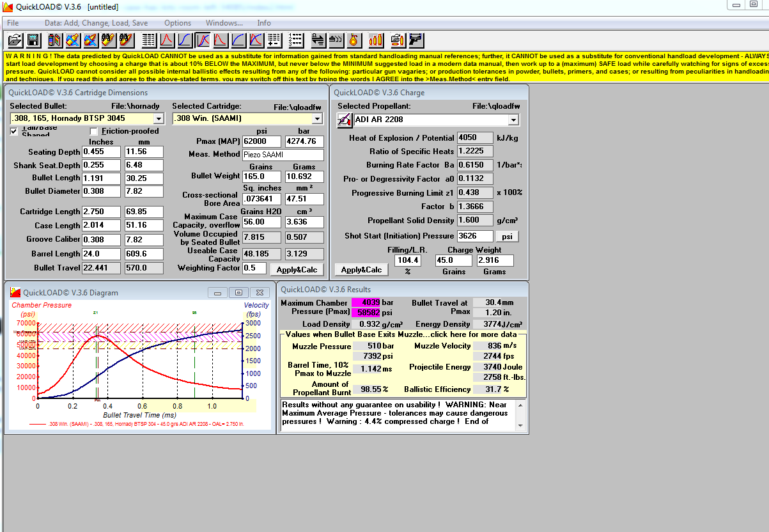Screen dimensions: 769x532
Task: Click the orange powder flask toolbar icon
Action: coord(354,40)
